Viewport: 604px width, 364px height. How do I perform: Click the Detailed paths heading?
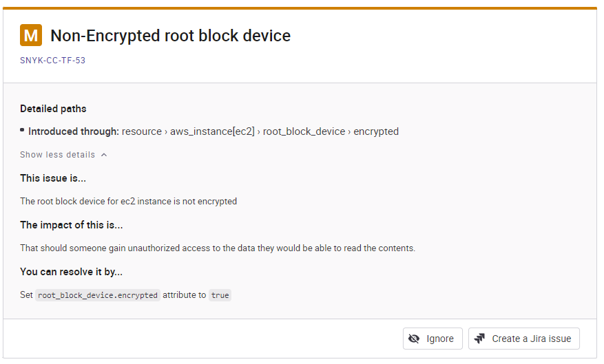tap(53, 109)
